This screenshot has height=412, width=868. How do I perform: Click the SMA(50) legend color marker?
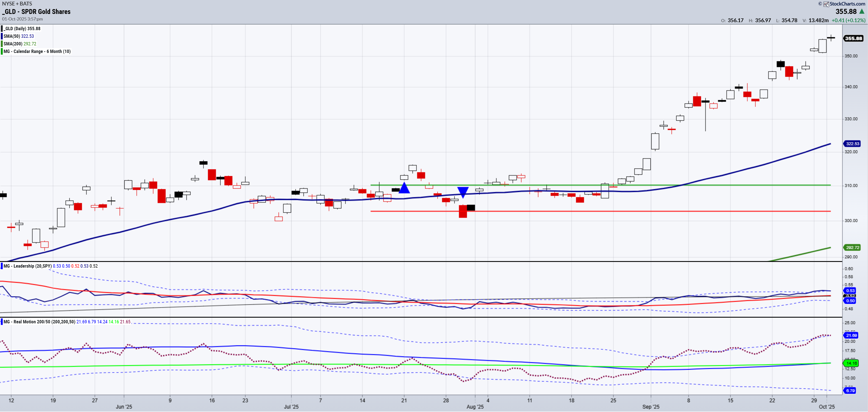tap(2, 36)
